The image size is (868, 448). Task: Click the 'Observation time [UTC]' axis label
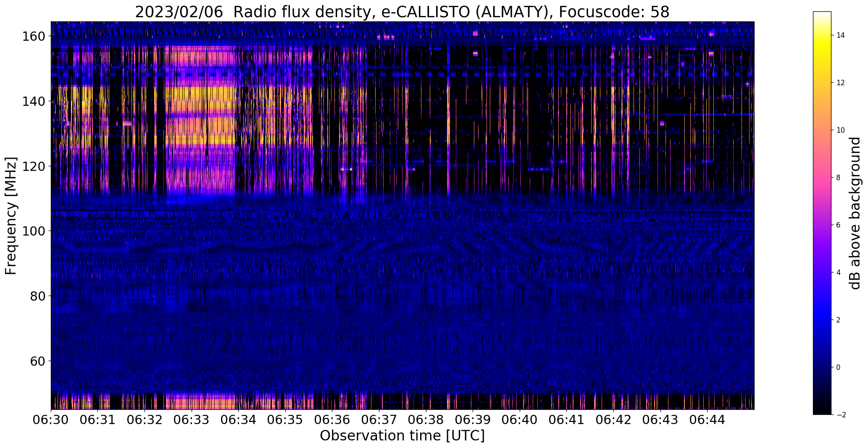click(402, 436)
